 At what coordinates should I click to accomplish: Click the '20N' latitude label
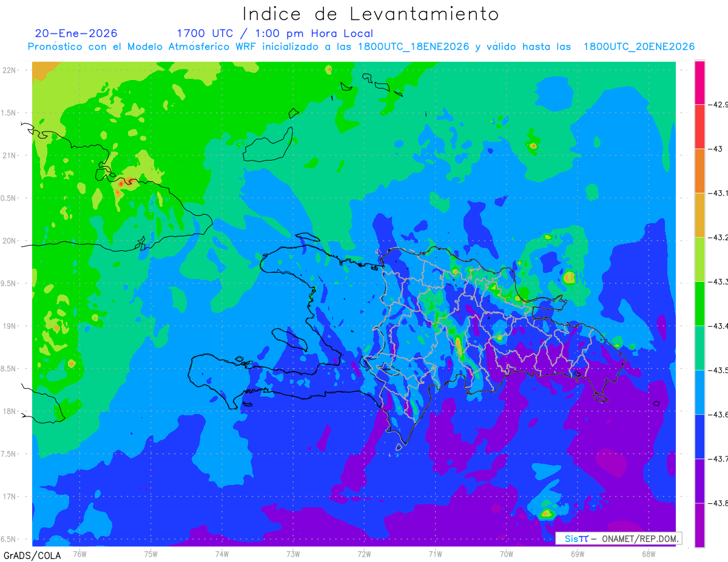10,241
